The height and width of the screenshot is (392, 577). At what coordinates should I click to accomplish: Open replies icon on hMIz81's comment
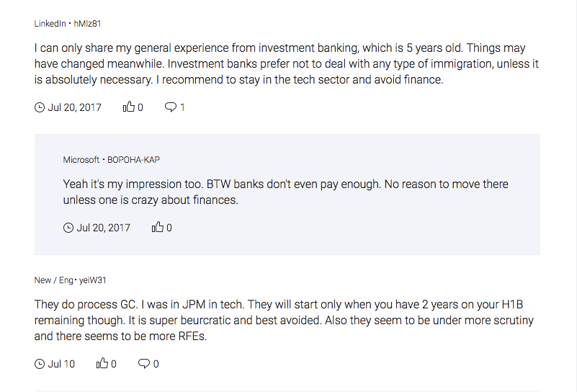tap(171, 107)
